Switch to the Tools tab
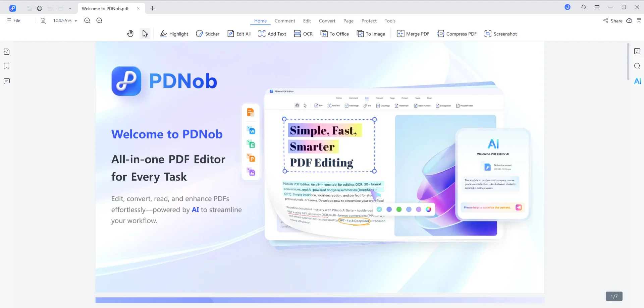 [390, 21]
